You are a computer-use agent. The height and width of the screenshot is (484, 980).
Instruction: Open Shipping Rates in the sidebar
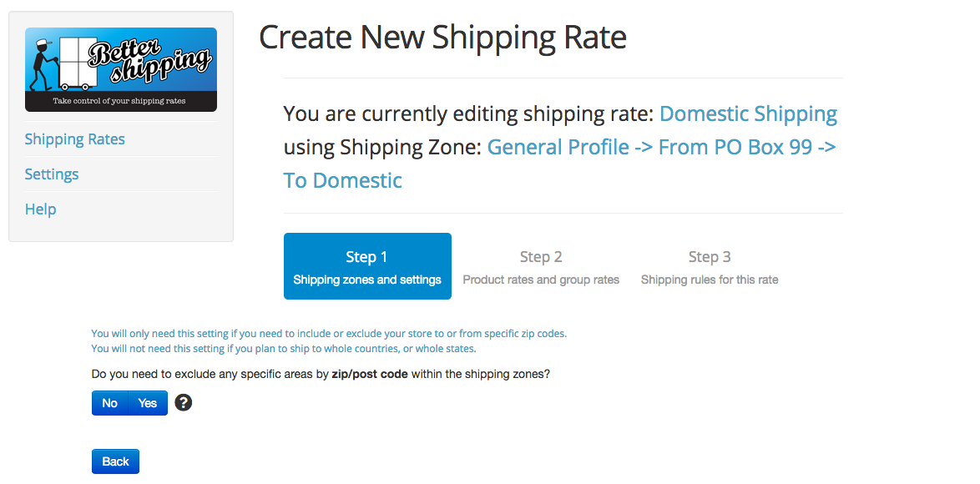(x=75, y=139)
